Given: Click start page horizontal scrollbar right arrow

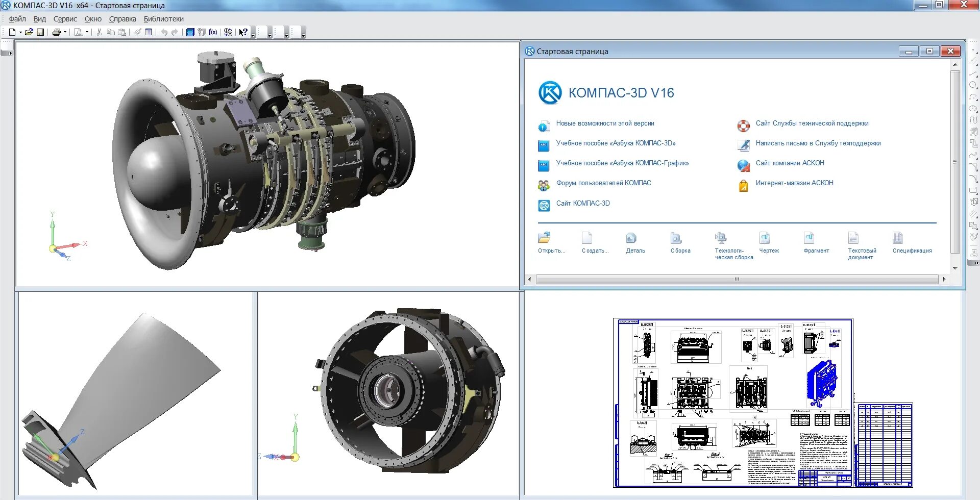Looking at the screenshot, I should tap(944, 279).
